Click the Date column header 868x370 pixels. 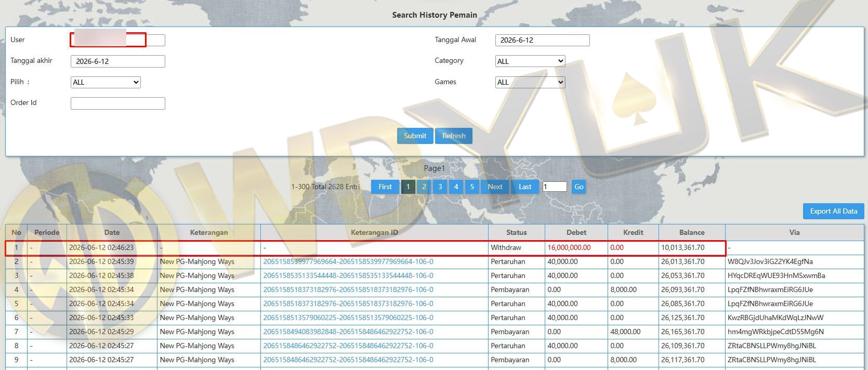[112, 232]
